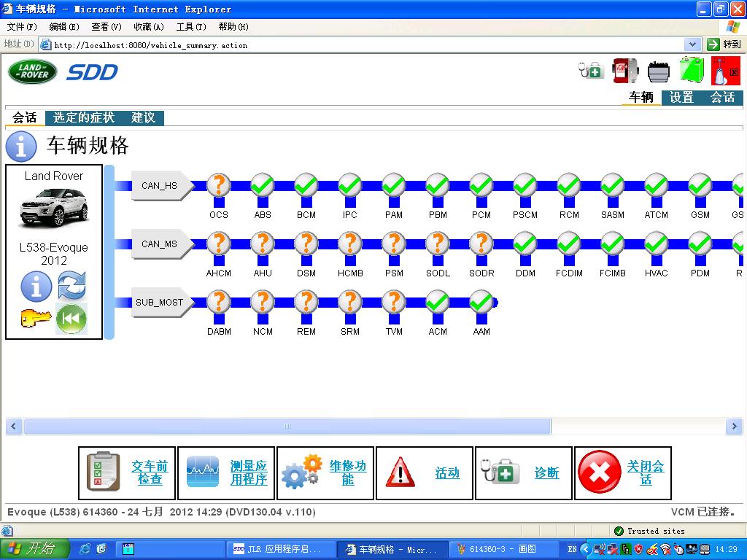Click the EN language indicator in tray
747x560 pixels.
tap(572, 549)
